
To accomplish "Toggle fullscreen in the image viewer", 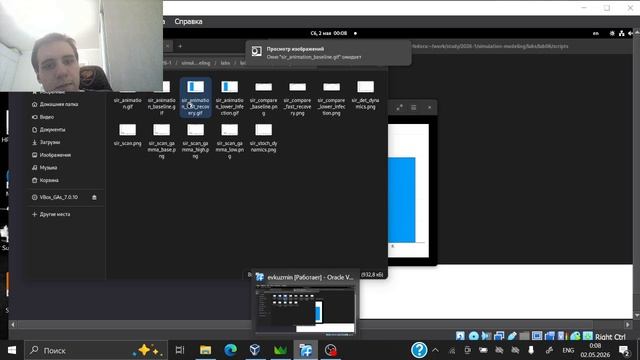I will (399, 107).
